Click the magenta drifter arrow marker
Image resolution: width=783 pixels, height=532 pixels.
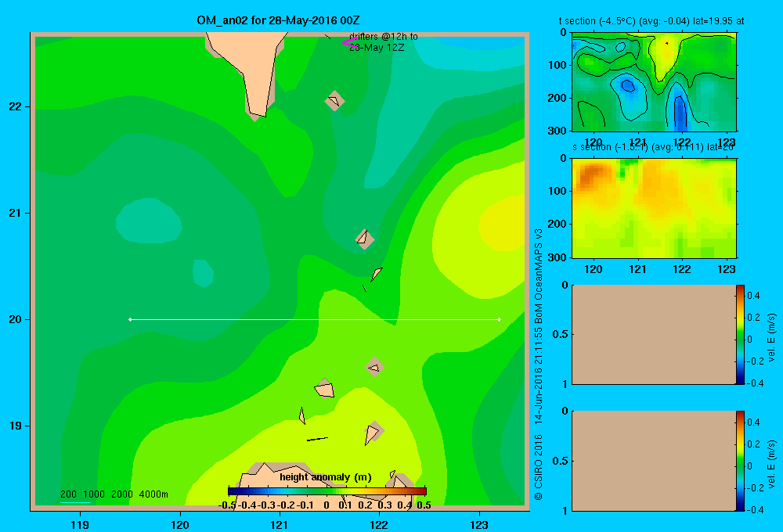point(349,43)
